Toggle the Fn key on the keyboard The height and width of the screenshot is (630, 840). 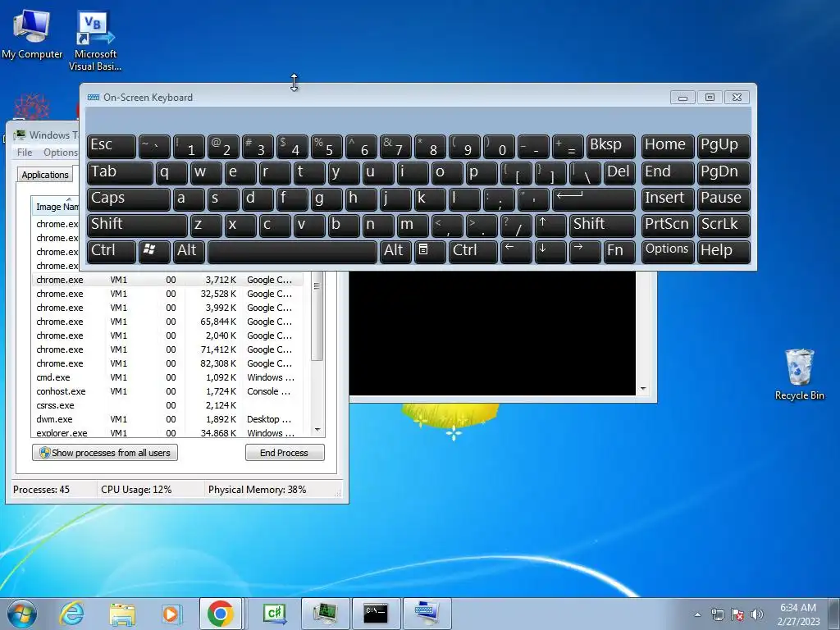pyautogui.click(x=619, y=251)
